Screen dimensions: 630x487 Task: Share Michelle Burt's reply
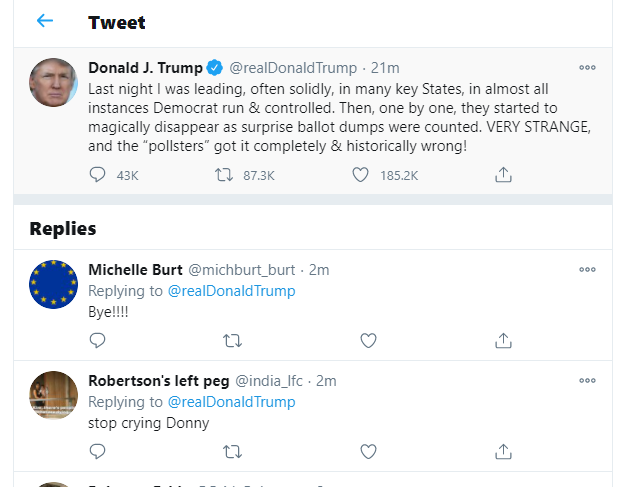(503, 340)
